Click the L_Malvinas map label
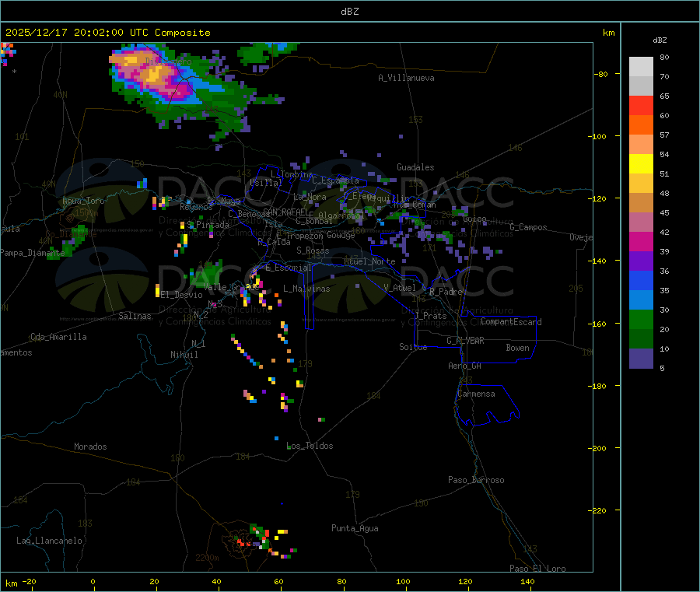This screenshot has height=592, width=700. (306, 289)
